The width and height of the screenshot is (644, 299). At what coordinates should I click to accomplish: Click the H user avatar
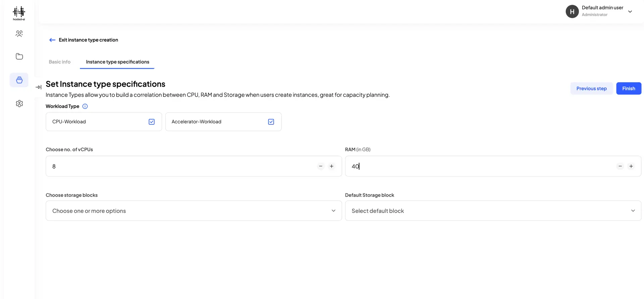(x=572, y=11)
